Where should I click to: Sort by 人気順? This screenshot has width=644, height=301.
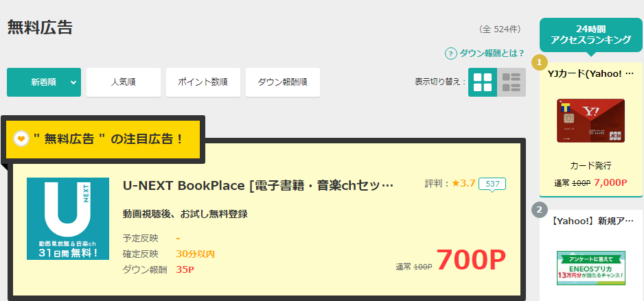(x=123, y=82)
